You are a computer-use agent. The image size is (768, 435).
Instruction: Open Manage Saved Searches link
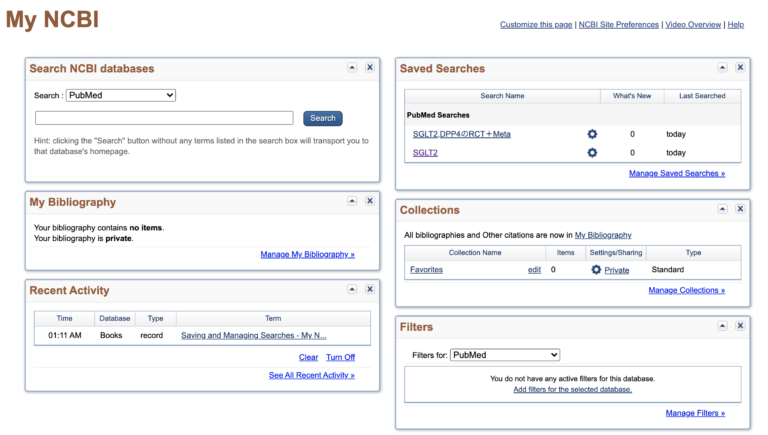click(x=677, y=173)
